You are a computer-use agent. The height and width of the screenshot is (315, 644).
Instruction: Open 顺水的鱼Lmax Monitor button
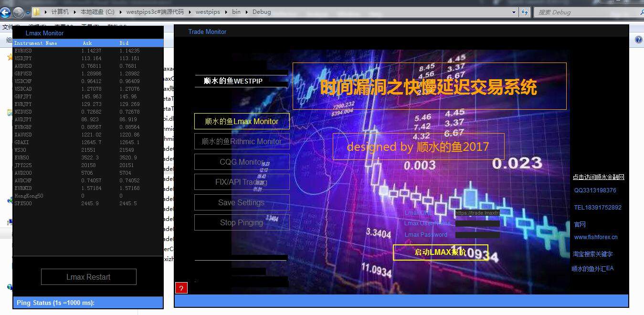click(x=242, y=121)
